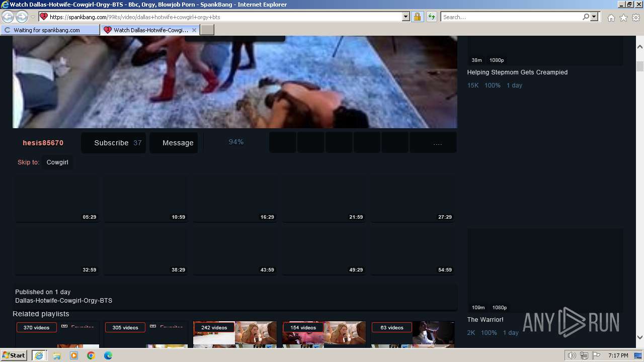This screenshot has height=362, width=644.
Task: Click the vertical scrollbar thumb
Action: click(x=640, y=67)
